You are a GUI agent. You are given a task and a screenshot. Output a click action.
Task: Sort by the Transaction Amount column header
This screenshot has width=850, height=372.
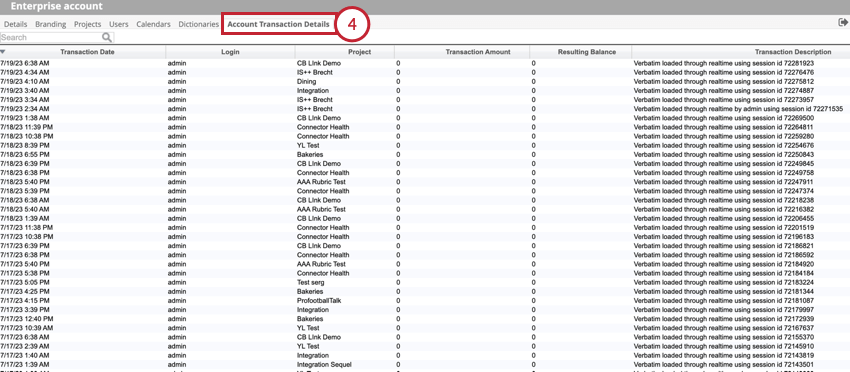(x=478, y=52)
